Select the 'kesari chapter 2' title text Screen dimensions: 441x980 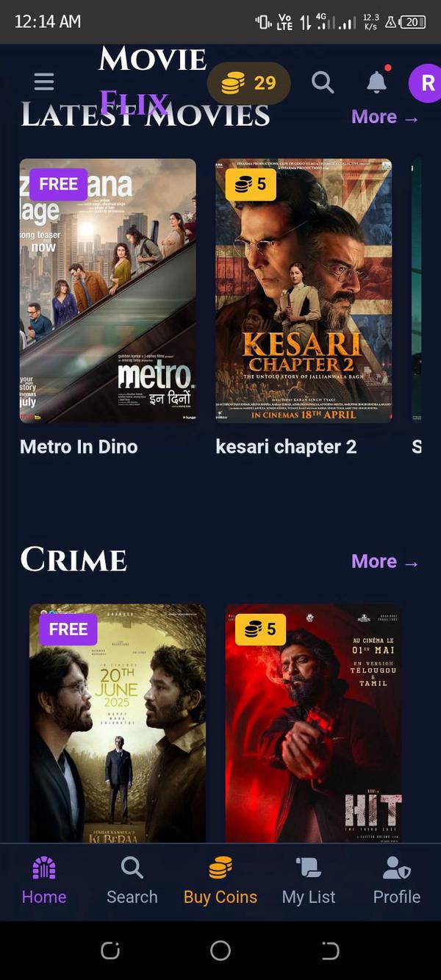[x=286, y=447]
